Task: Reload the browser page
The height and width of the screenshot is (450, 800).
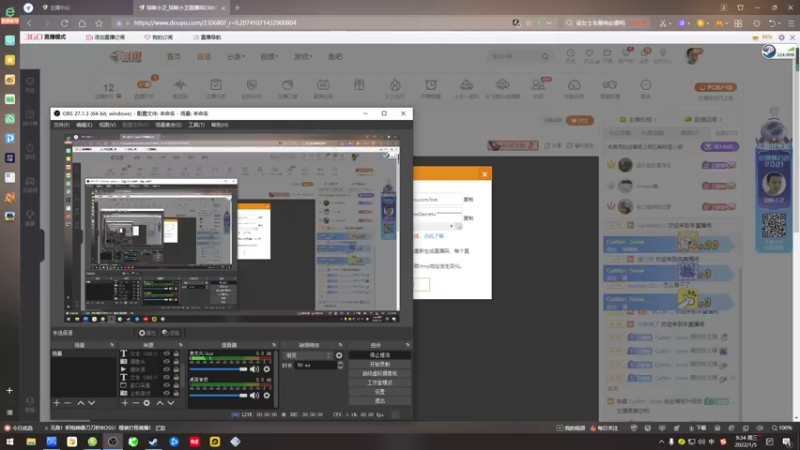Action: pos(64,23)
